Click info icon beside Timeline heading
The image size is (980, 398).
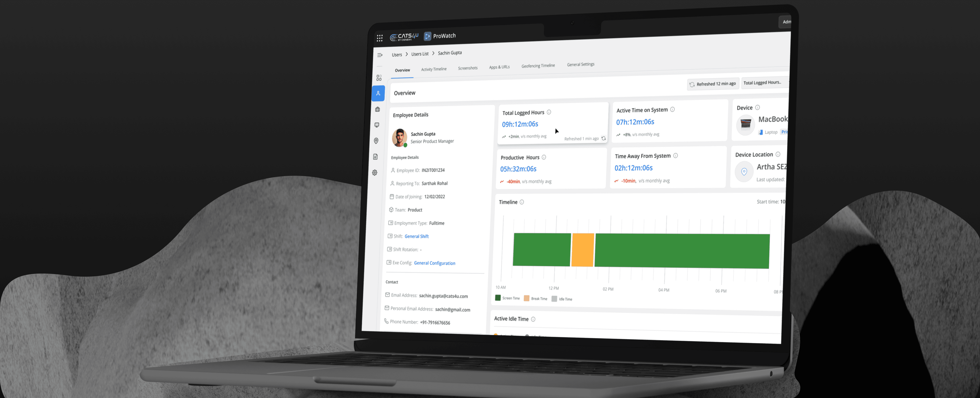[522, 202]
